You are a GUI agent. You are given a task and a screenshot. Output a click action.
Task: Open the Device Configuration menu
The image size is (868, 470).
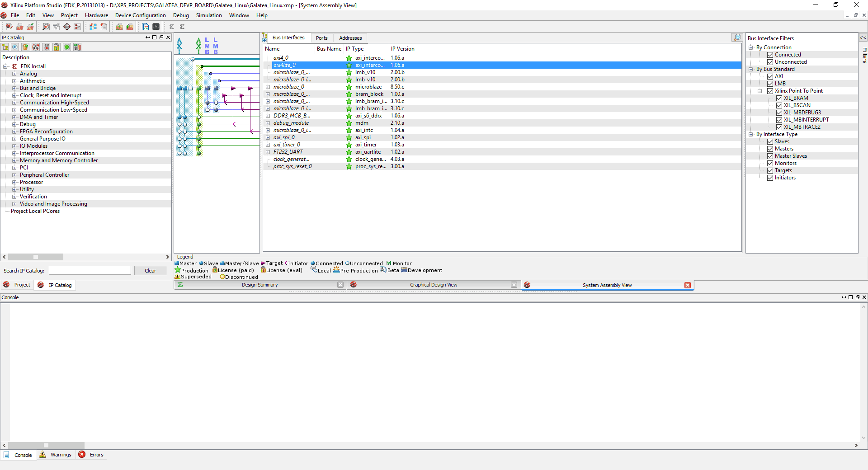tap(140, 15)
